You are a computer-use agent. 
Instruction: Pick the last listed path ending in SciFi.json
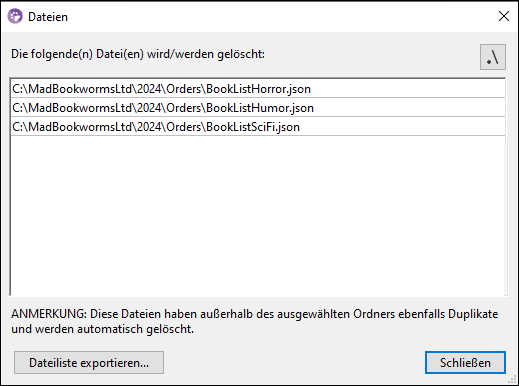pyautogui.click(x=258, y=127)
